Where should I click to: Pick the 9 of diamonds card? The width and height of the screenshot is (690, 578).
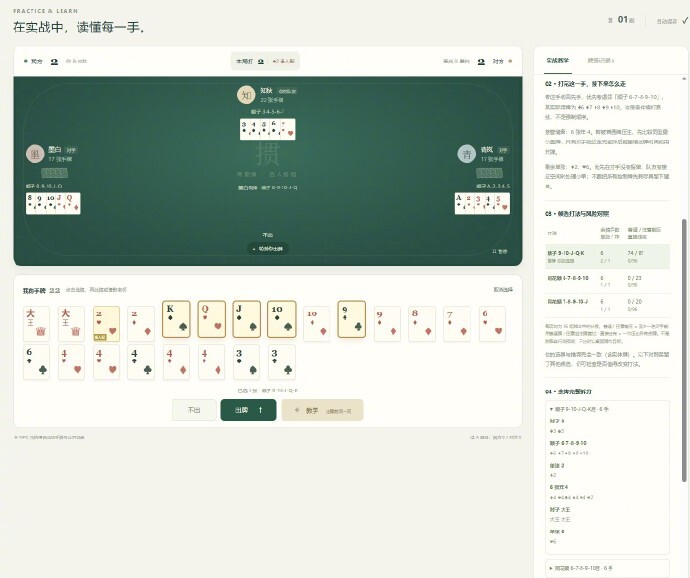(387, 324)
